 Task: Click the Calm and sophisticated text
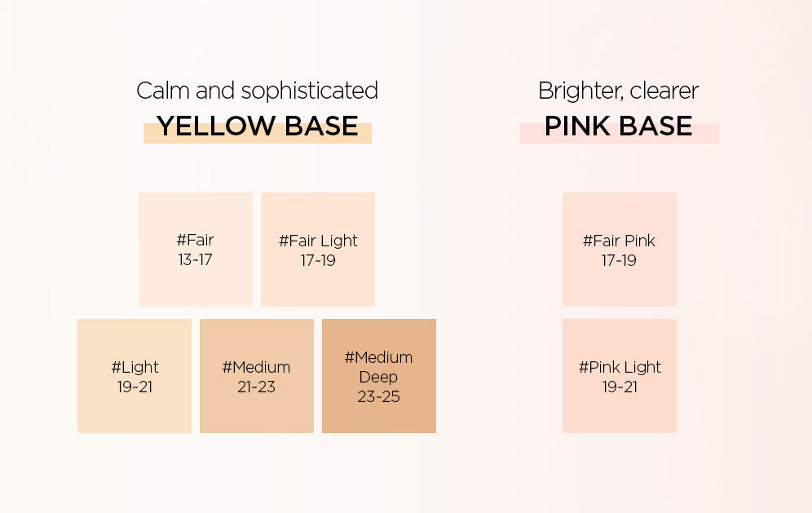point(258,91)
